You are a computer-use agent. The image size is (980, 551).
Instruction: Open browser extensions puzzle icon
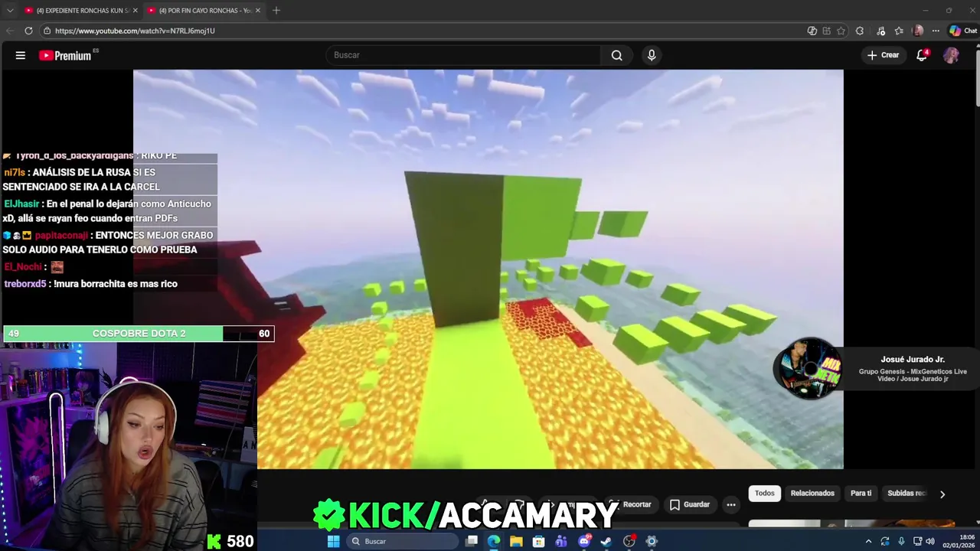point(860,31)
